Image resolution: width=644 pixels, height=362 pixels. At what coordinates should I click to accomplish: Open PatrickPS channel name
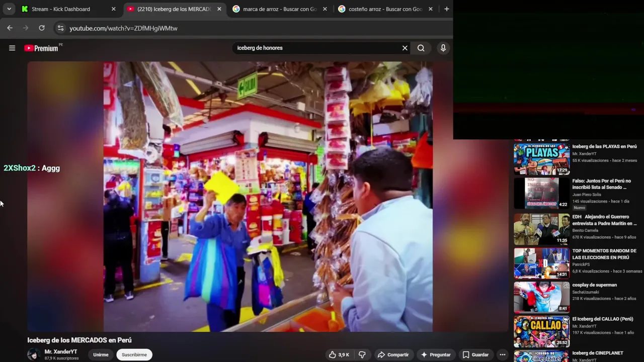[x=581, y=264]
